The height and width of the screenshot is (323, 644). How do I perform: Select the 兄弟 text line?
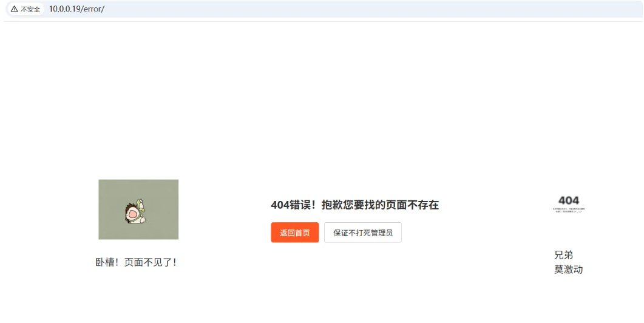pos(563,255)
